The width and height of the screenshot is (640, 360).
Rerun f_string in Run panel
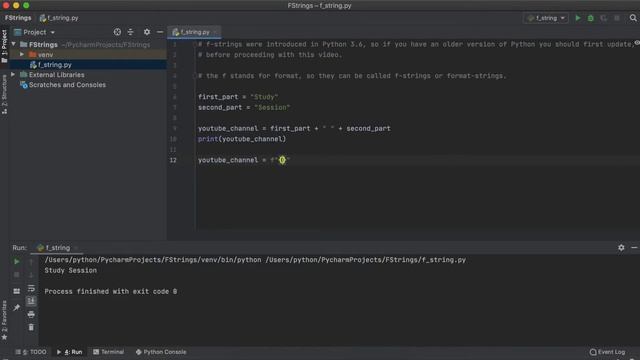pyautogui.click(x=16, y=261)
